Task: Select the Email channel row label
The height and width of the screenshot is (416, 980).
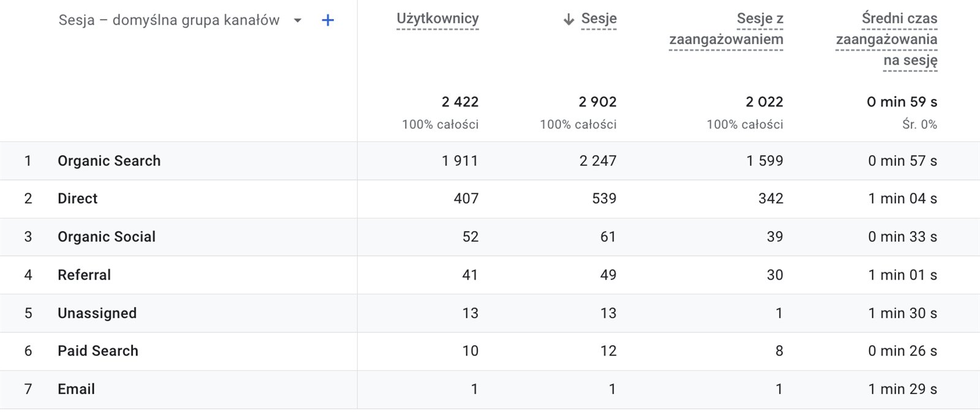Action: click(x=77, y=389)
